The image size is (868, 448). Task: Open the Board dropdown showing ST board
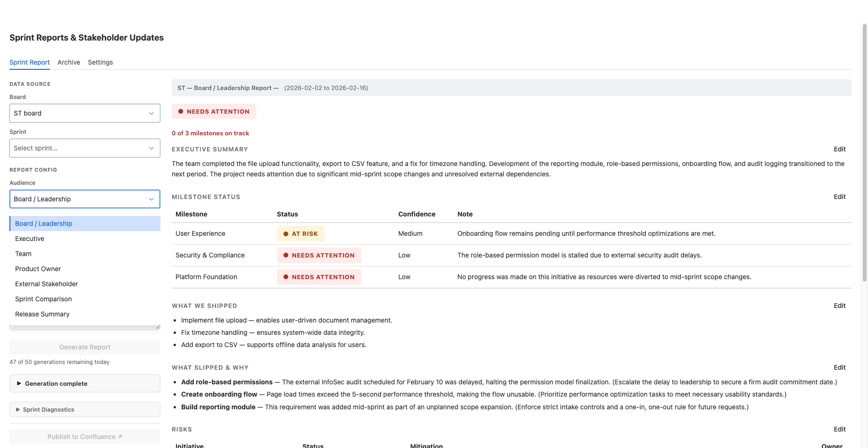point(84,113)
